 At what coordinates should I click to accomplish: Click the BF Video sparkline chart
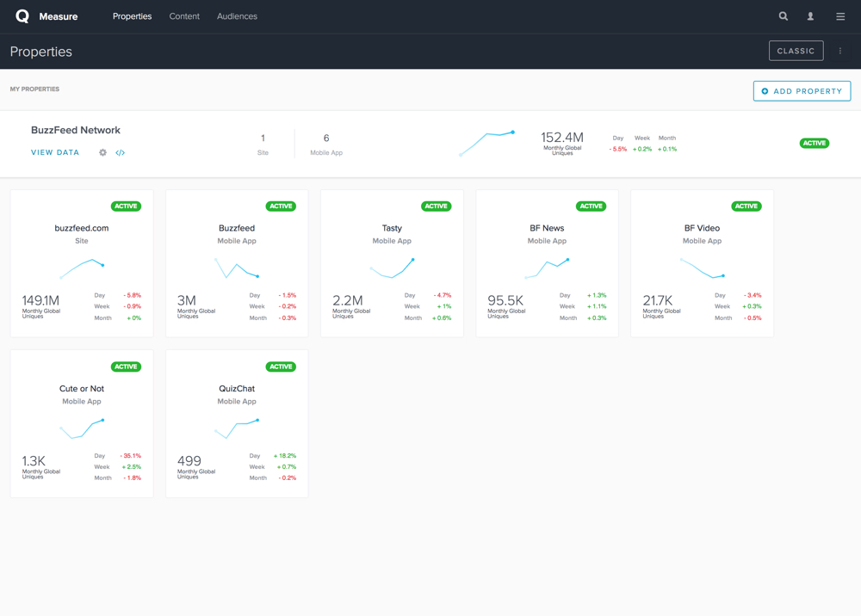pyautogui.click(x=703, y=268)
